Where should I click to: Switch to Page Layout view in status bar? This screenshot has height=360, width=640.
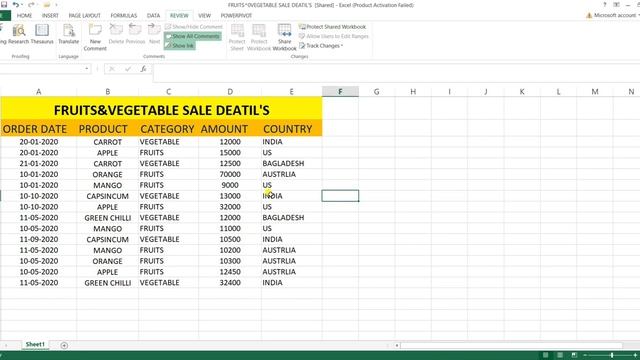560,355
